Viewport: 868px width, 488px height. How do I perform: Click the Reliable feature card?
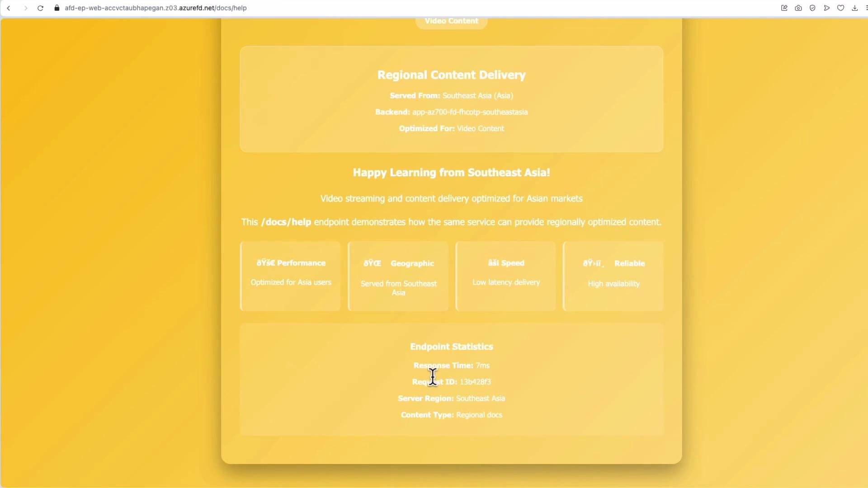[x=613, y=276]
